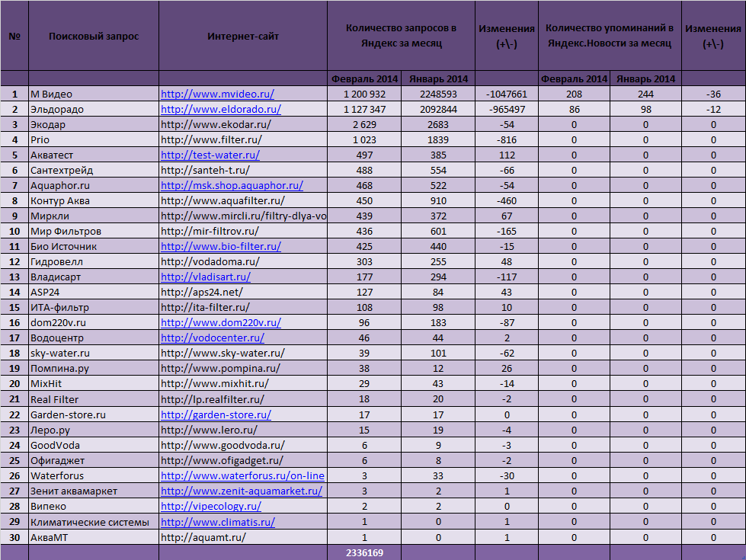The image size is (746, 560).
Task: Click the change value -1047661
Action: pyautogui.click(x=507, y=94)
